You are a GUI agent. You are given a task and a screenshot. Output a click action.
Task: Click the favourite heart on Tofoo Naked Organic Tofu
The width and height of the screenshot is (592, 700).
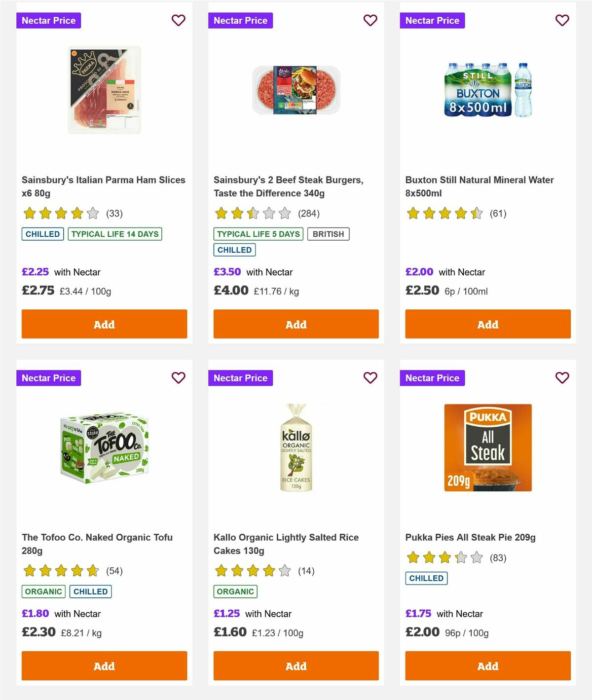[x=178, y=378]
